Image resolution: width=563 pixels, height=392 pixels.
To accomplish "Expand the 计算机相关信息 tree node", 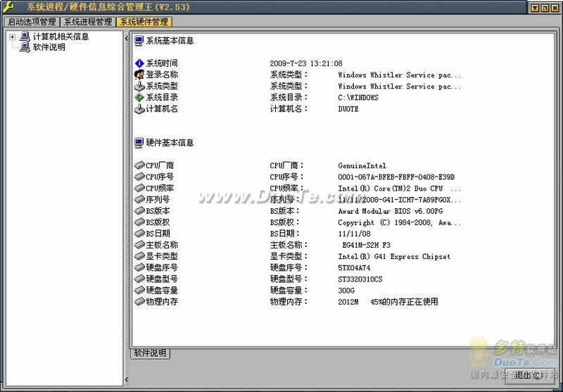I will pyautogui.click(x=13, y=37).
